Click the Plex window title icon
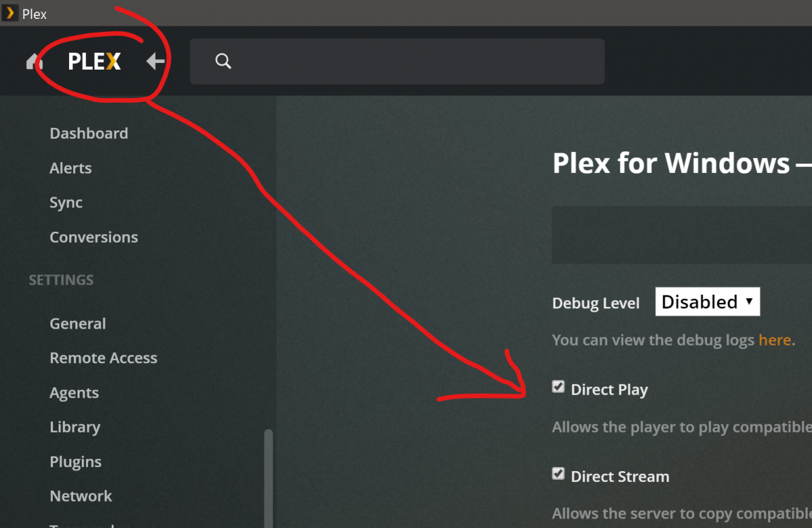The width and height of the screenshot is (812, 528). 10,13
